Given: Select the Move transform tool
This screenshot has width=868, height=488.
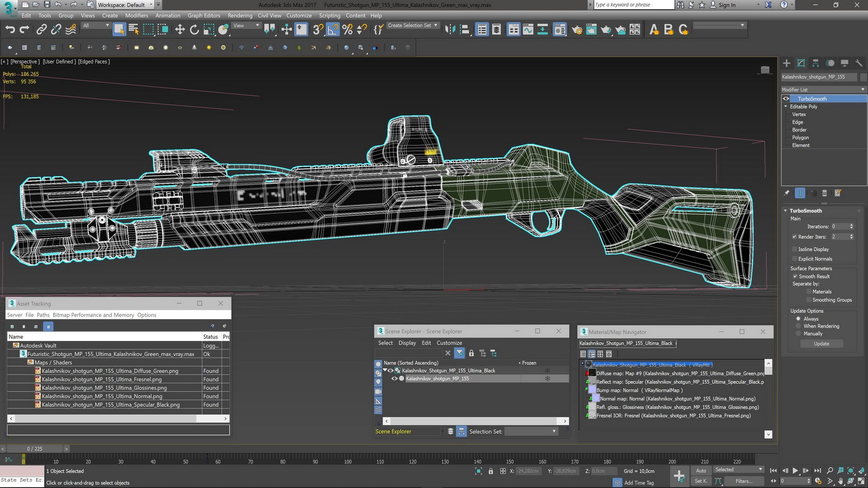Looking at the screenshot, I should pyautogui.click(x=180, y=30).
